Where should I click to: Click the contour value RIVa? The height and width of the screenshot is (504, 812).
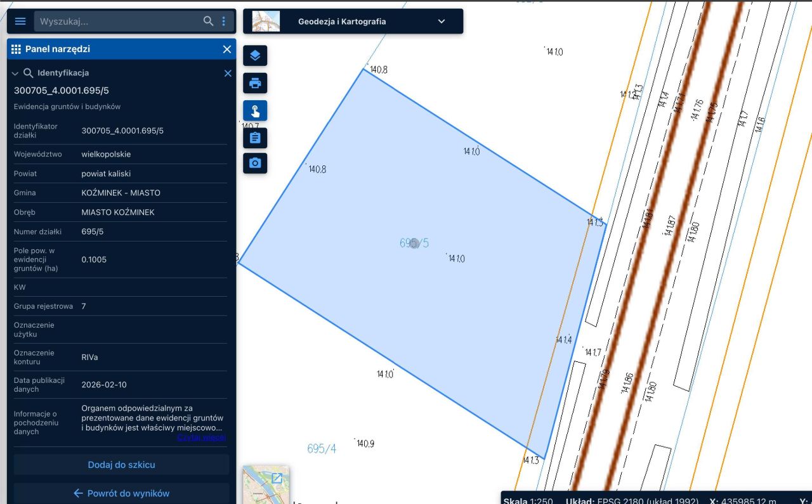(90, 358)
